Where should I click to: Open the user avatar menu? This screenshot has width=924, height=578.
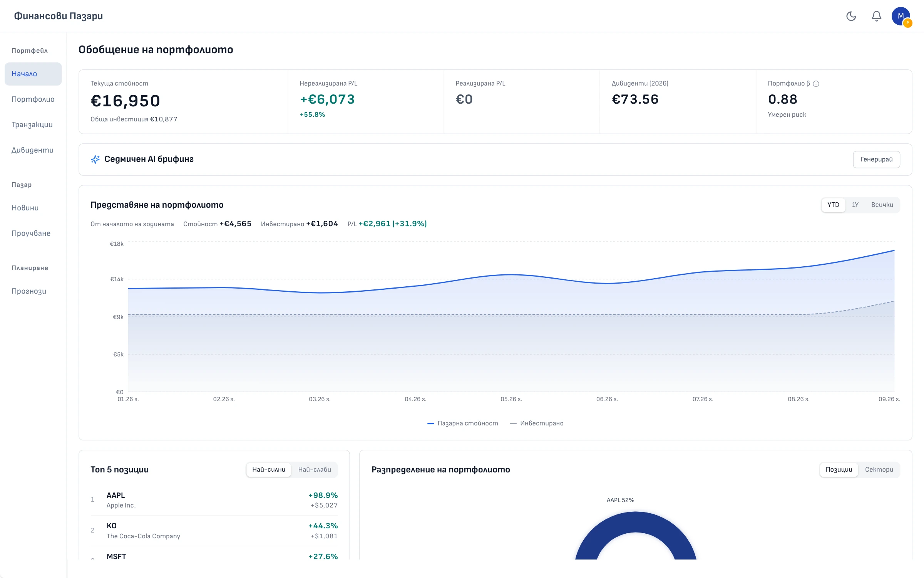click(x=901, y=16)
